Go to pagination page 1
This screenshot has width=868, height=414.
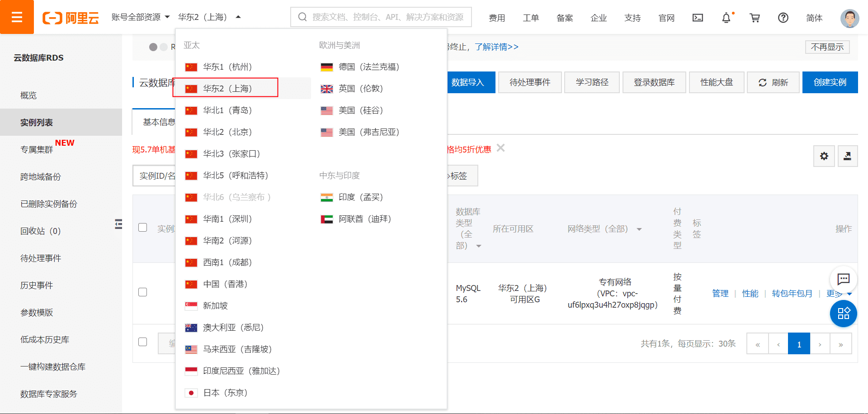[799, 344]
